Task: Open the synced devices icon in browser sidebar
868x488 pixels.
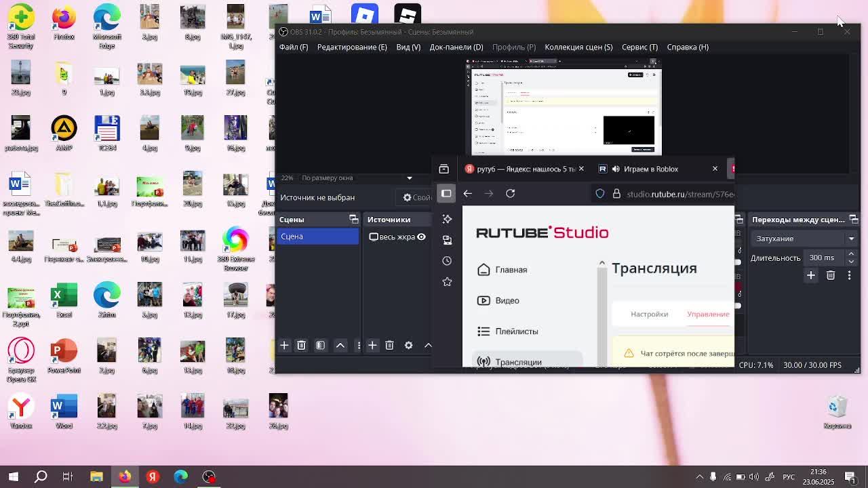Action: click(x=447, y=240)
